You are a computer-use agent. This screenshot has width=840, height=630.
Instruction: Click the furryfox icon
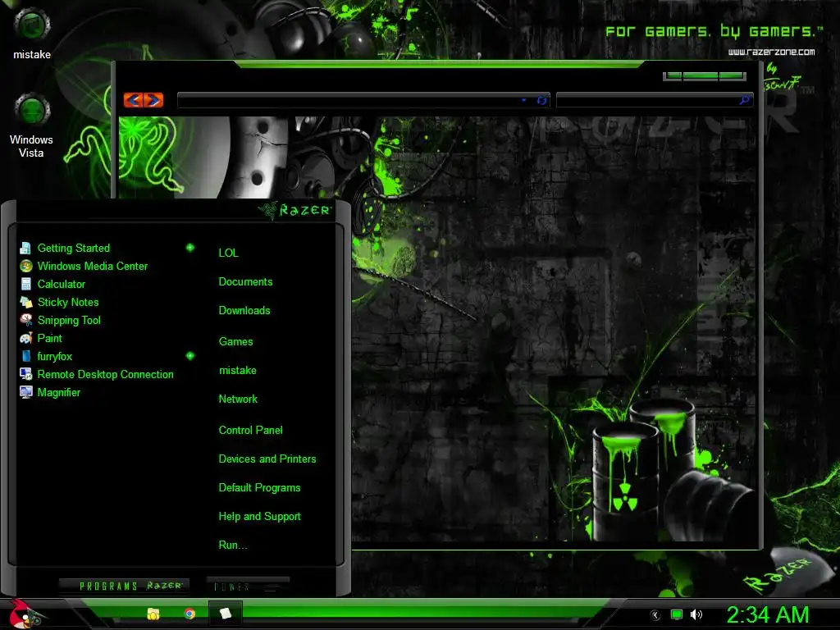pos(25,356)
